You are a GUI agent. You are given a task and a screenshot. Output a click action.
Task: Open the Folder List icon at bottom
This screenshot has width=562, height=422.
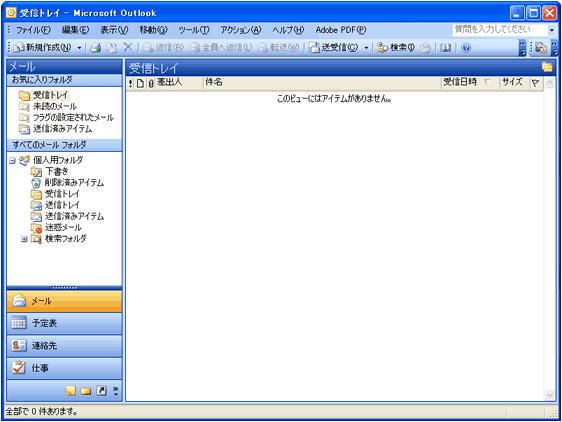86,390
